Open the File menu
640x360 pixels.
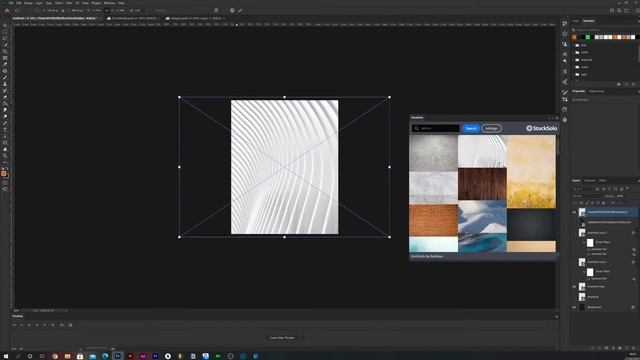11,3
